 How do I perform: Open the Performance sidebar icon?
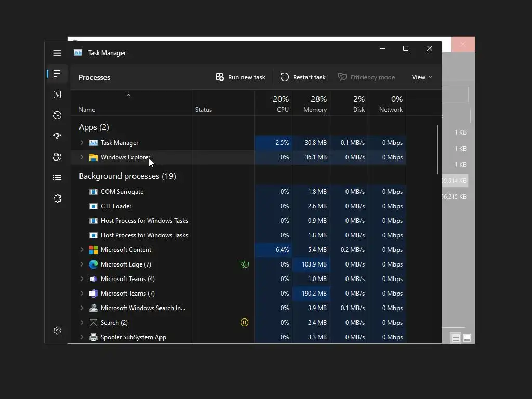pyautogui.click(x=57, y=95)
